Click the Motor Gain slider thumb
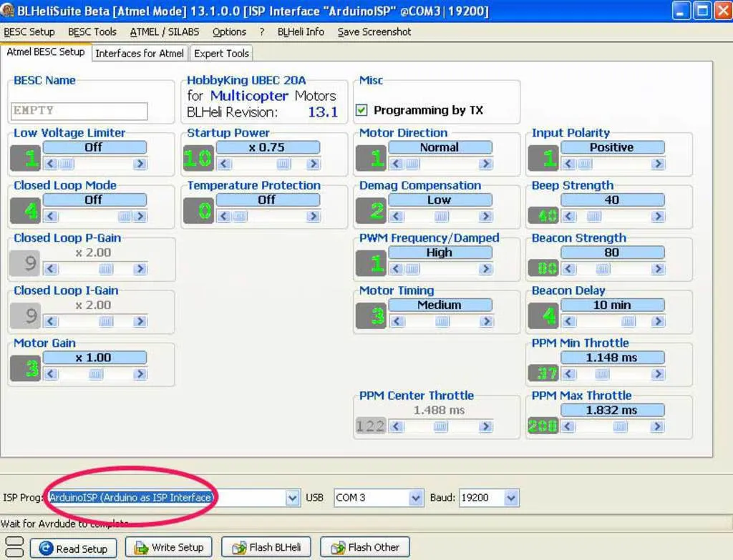This screenshot has width=733, height=560. (x=105, y=374)
